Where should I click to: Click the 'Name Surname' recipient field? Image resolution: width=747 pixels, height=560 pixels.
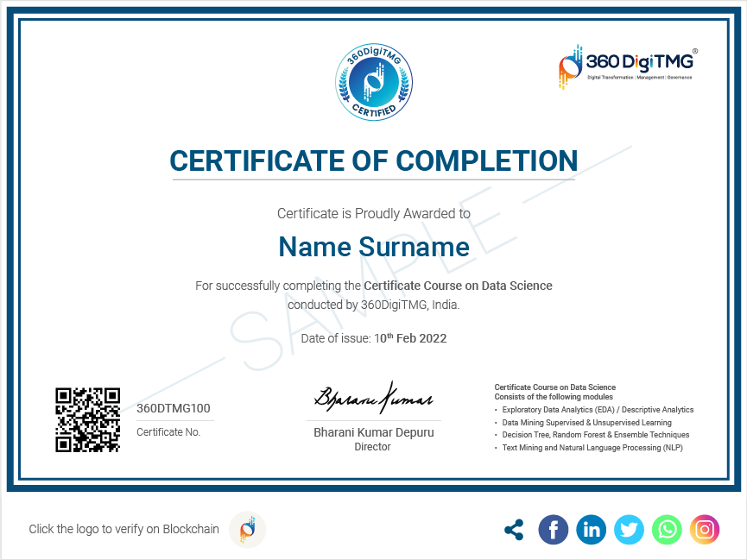374,248
